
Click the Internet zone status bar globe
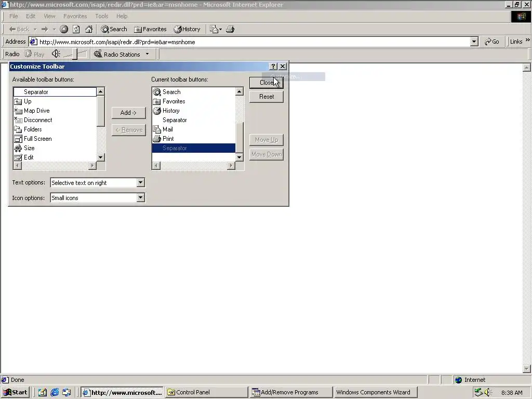(x=458, y=380)
